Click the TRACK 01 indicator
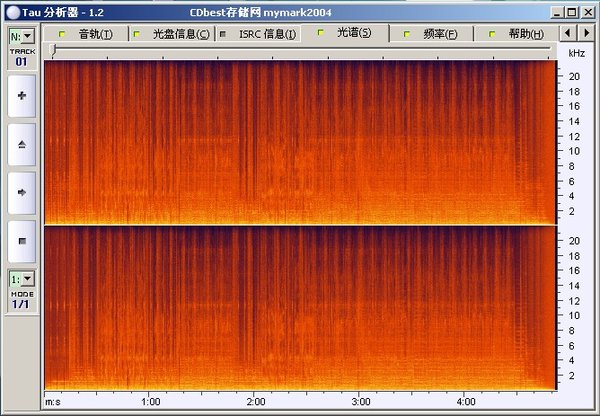 point(22,57)
